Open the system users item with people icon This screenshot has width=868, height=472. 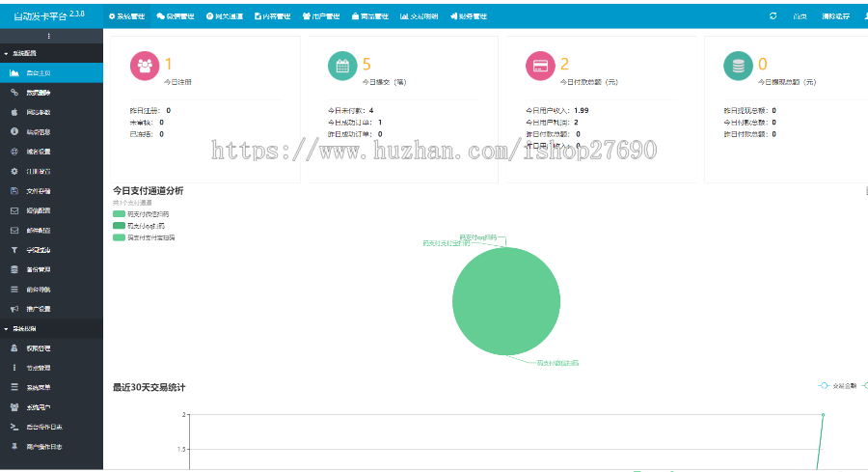pos(51,407)
